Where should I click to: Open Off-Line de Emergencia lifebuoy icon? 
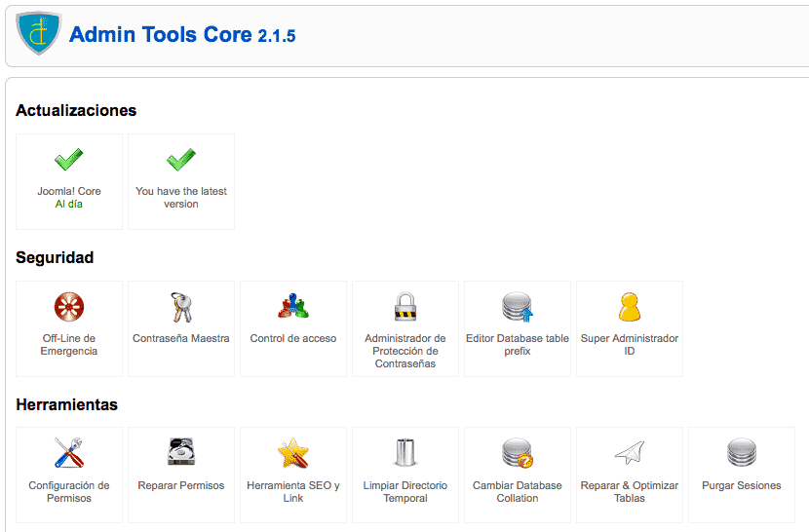coord(69,307)
